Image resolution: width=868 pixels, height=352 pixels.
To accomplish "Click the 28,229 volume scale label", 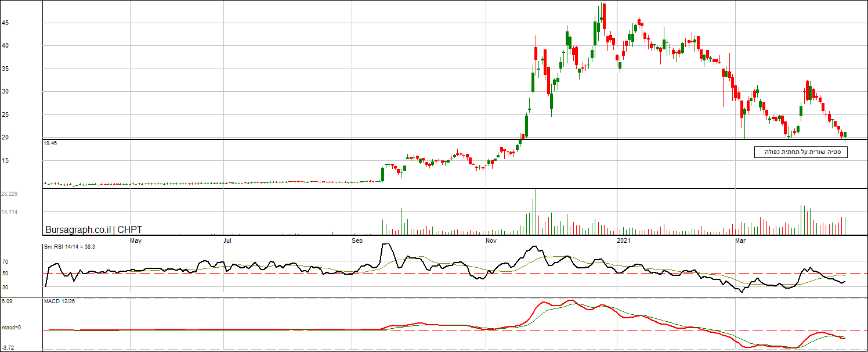I will click(9, 193).
